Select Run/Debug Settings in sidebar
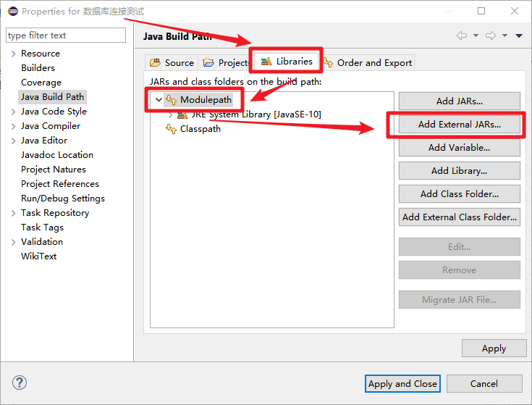Viewport: 532px width, 405px height. tap(63, 199)
